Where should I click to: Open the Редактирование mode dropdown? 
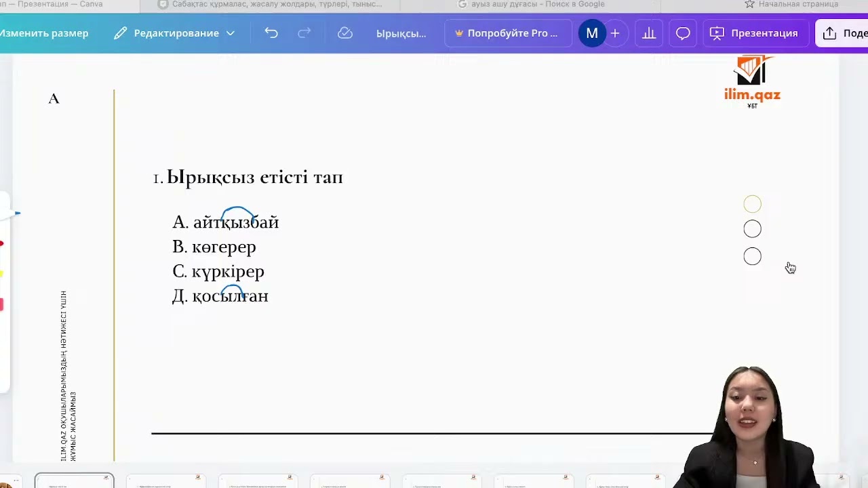[174, 33]
